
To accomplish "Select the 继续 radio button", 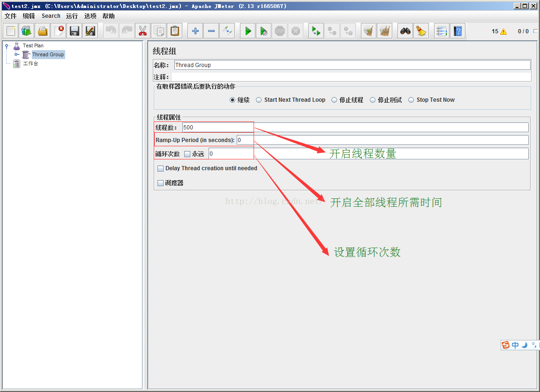I will coord(232,100).
